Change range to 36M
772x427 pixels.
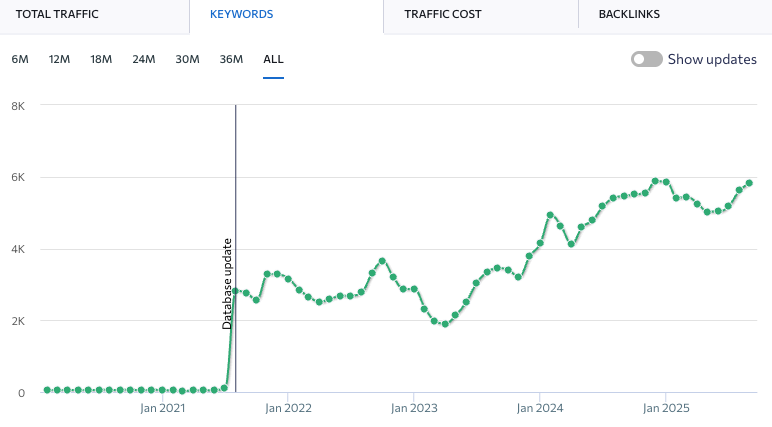pyautogui.click(x=231, y=59)
